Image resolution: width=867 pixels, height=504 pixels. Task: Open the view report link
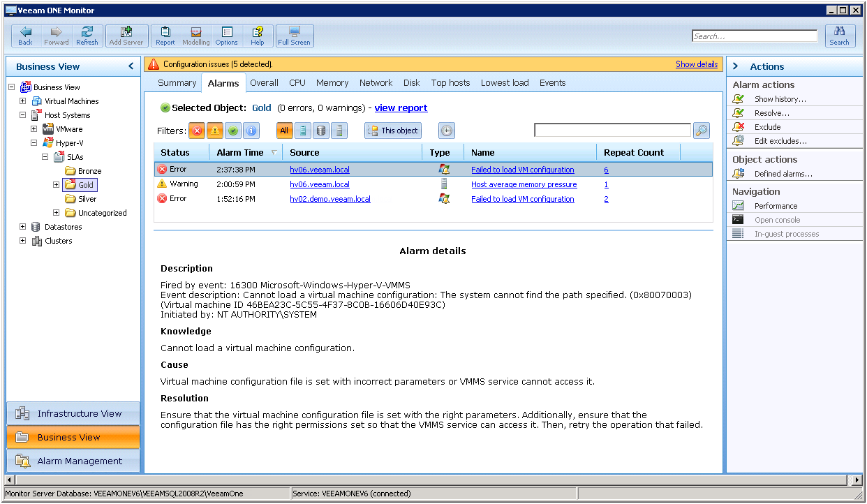[401, 108]
